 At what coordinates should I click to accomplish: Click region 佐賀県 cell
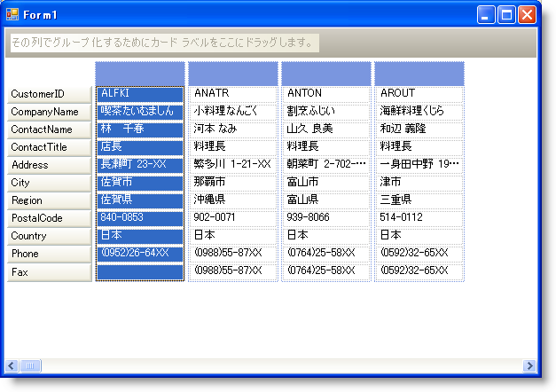click(140, 200)
